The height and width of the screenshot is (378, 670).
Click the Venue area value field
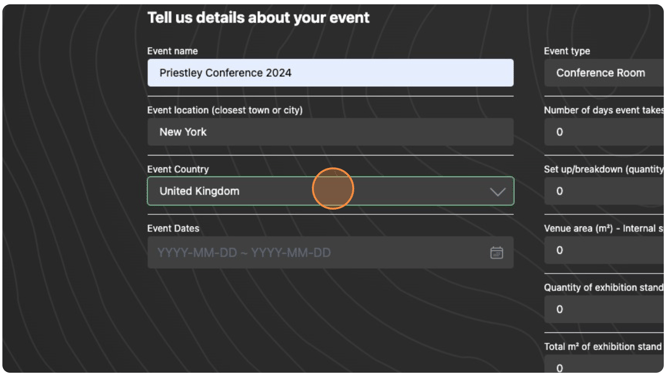(604, 250)
